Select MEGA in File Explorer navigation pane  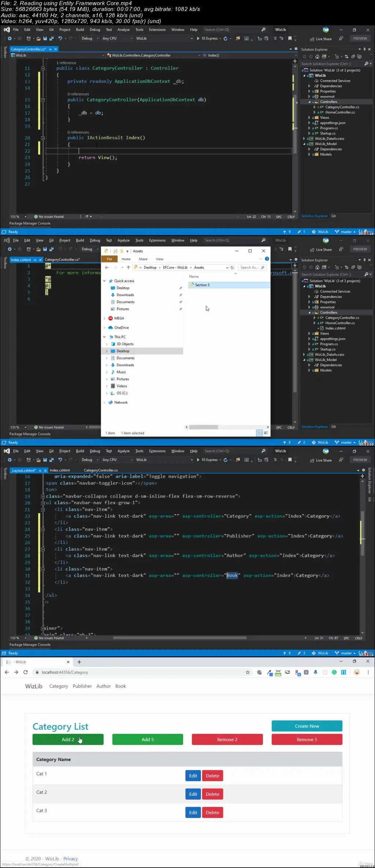pos(119,318)
